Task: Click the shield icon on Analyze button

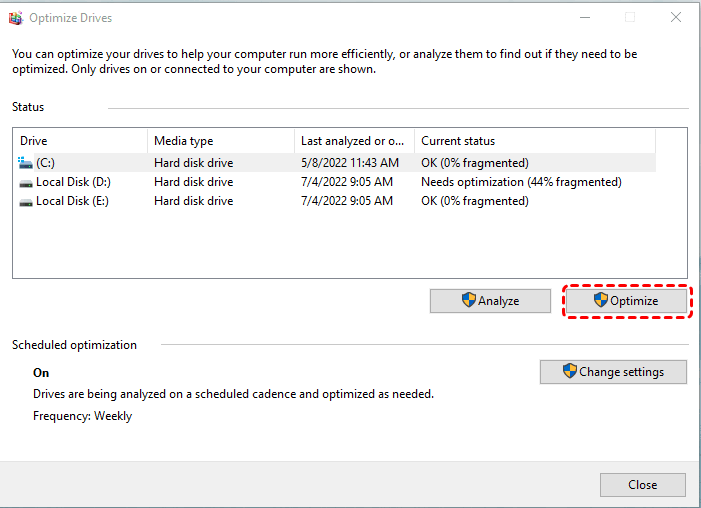Action: (468, 300)
